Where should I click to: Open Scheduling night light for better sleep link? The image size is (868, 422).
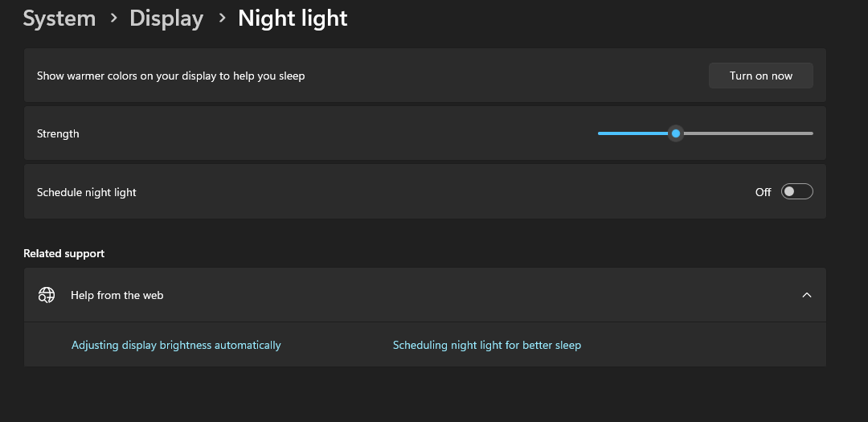point(486,345)
